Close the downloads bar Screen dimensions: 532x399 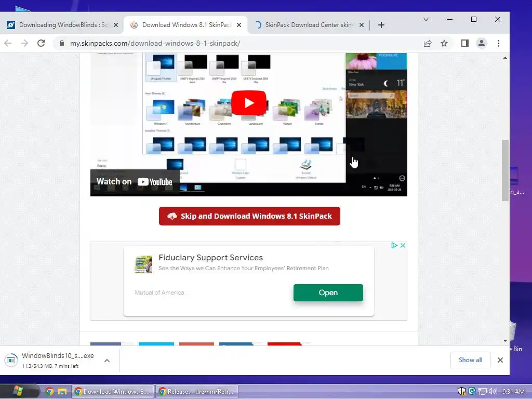pos(500,360)
